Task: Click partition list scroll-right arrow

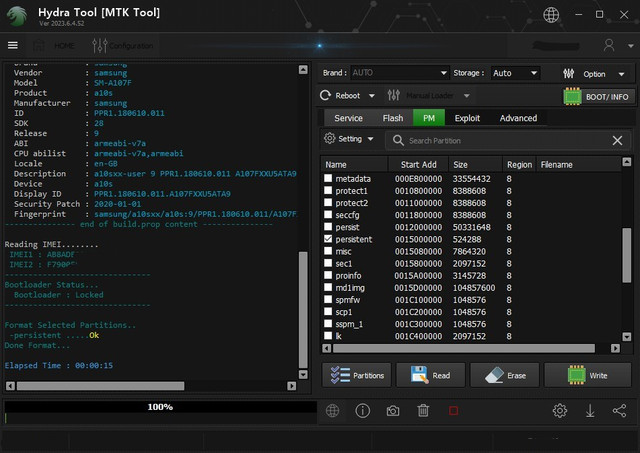Action: [x=615, y=348]
